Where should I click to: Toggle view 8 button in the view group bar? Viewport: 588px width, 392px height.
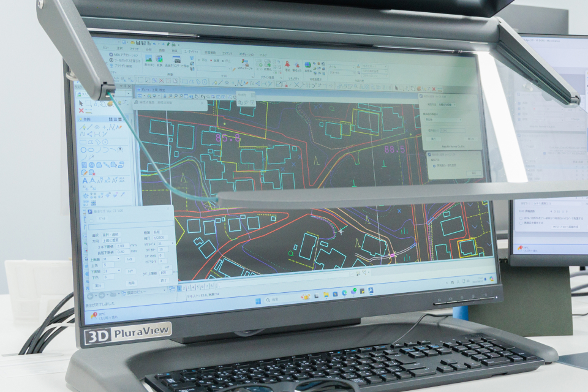pyautogui.click(x=211, y=286)
